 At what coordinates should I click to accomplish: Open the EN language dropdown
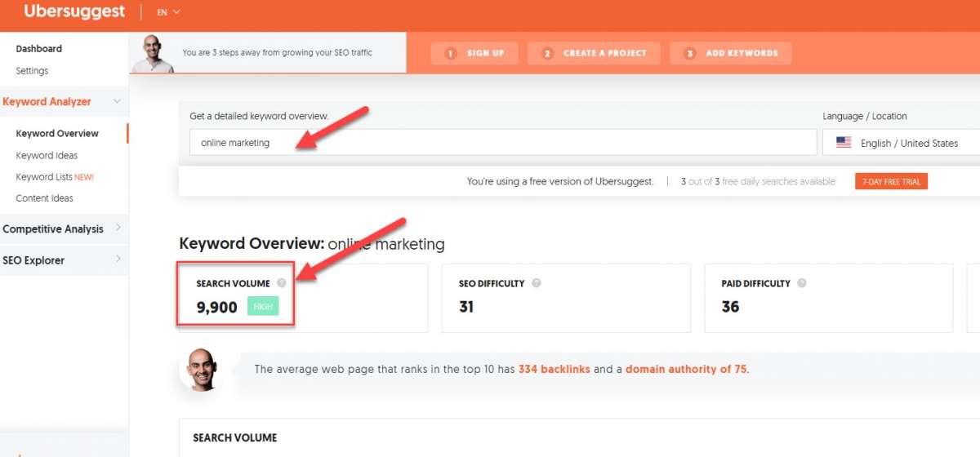[x=168, y=12]
